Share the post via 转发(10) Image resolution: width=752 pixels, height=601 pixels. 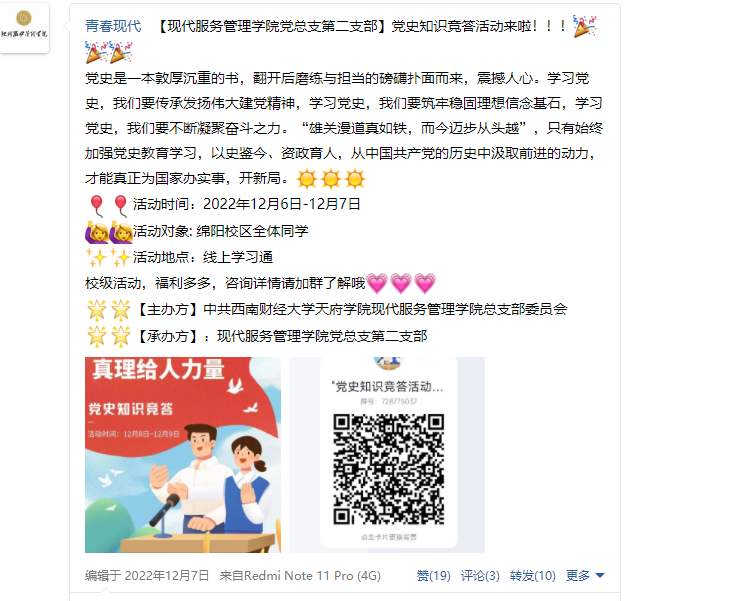click(x=532, y=576)
